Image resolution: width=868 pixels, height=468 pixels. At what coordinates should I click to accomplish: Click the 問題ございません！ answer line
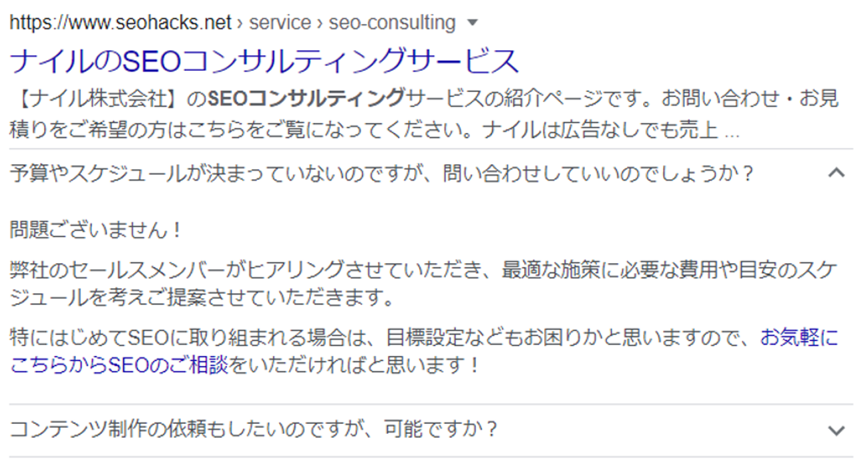click(x=96, y=230)
